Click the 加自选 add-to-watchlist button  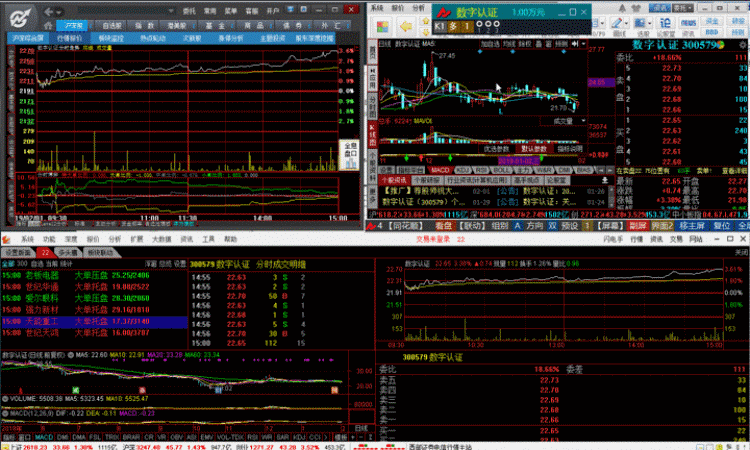point(490,44)
